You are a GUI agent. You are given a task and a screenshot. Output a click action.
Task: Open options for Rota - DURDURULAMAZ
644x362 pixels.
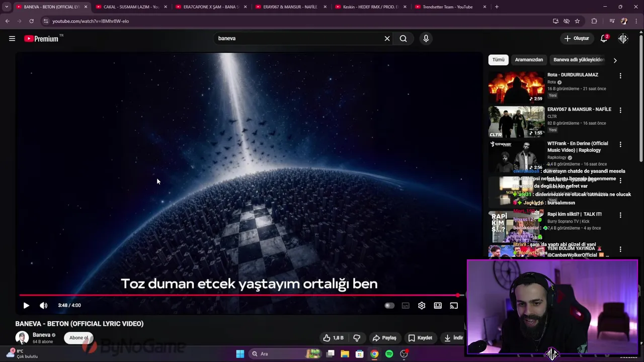[620, 75]
